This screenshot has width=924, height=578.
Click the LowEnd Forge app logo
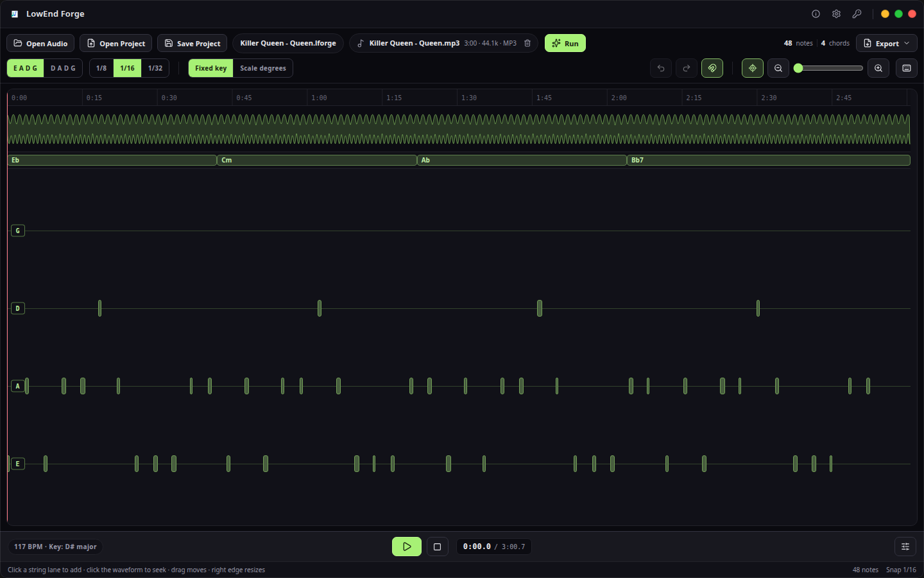pos(15,13)
